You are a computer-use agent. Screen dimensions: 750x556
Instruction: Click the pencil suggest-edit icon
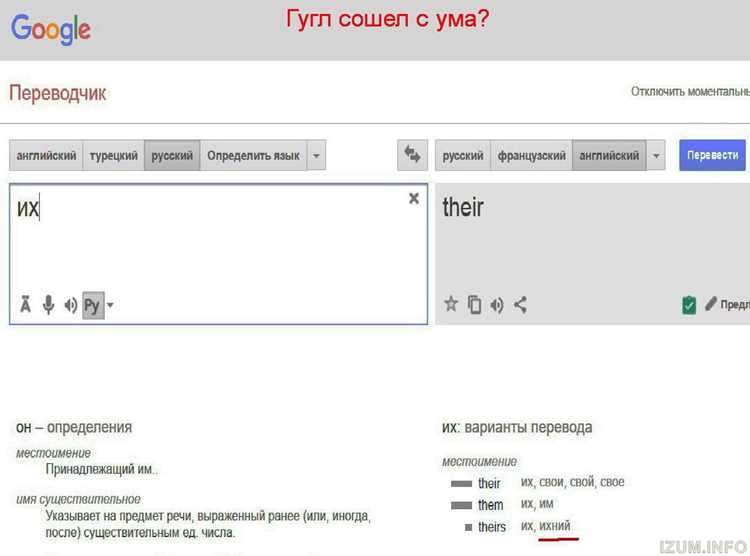click(711, 303)
